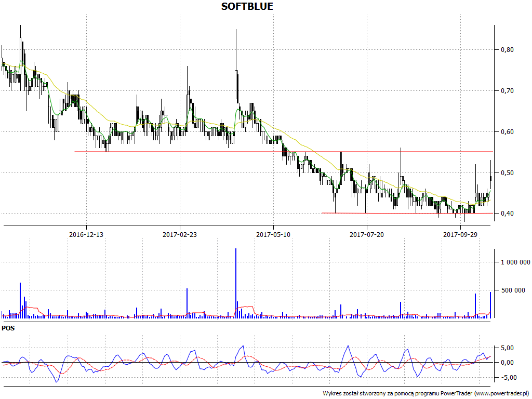Click the 2016-12-13 date label
Image resolution: width=532 pixels, height=399 pixels.
point(86,235)
